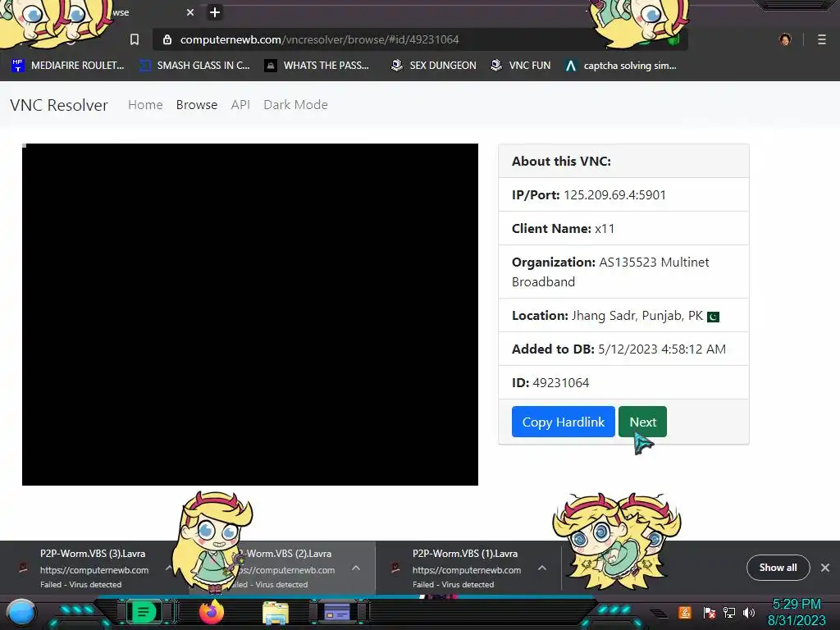The width and height of the screenshot is (840, 630).
Task: Expand options for P2P-Worm.VBS (1).Lavra download
Action: pyautogui.click(x=542, y=568)
